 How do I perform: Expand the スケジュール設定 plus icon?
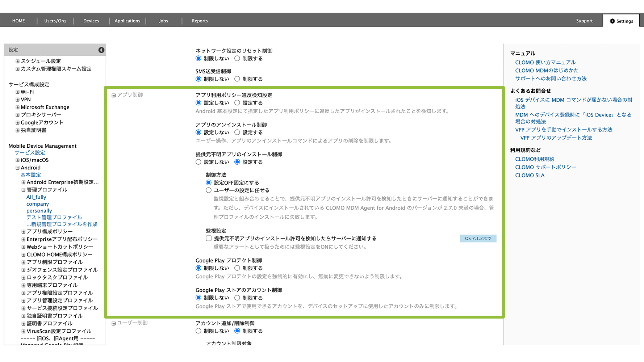(17, 62)
